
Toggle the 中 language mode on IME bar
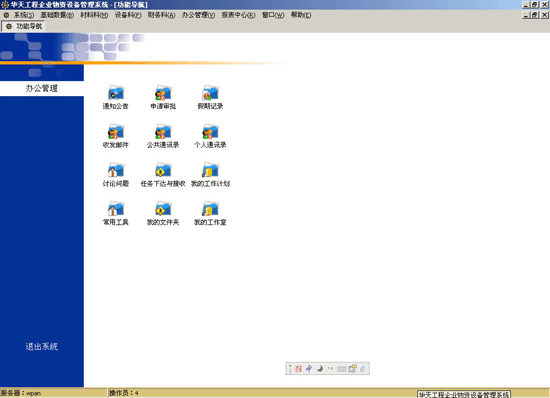[x=309, y=369]
